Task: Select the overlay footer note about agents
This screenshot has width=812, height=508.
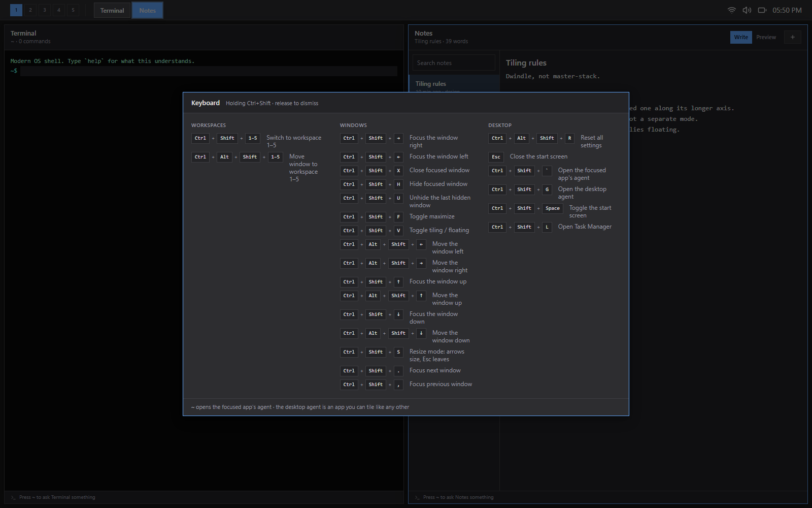Action: point(300,407)
